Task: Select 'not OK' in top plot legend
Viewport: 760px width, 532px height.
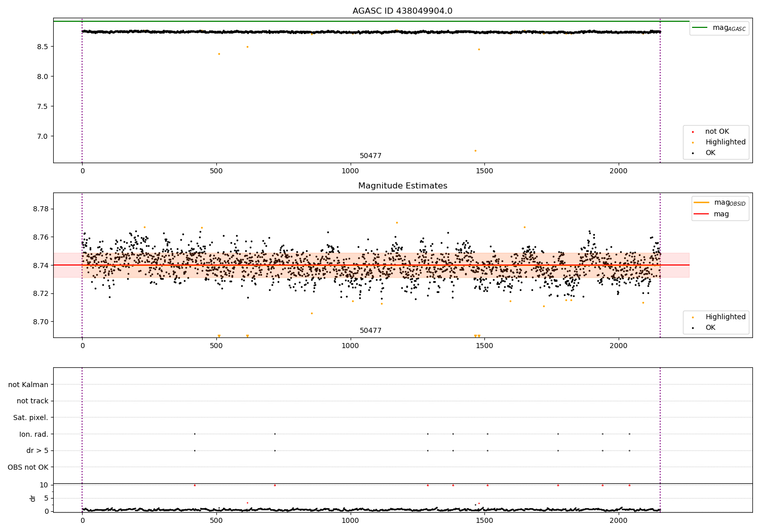Action: (x=717, y=132)
